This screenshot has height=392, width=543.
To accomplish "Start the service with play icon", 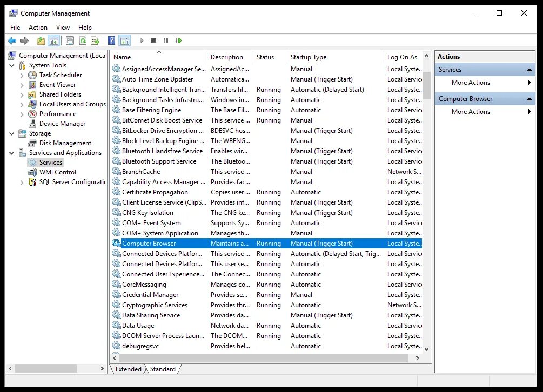I will [x=142, y=41].
